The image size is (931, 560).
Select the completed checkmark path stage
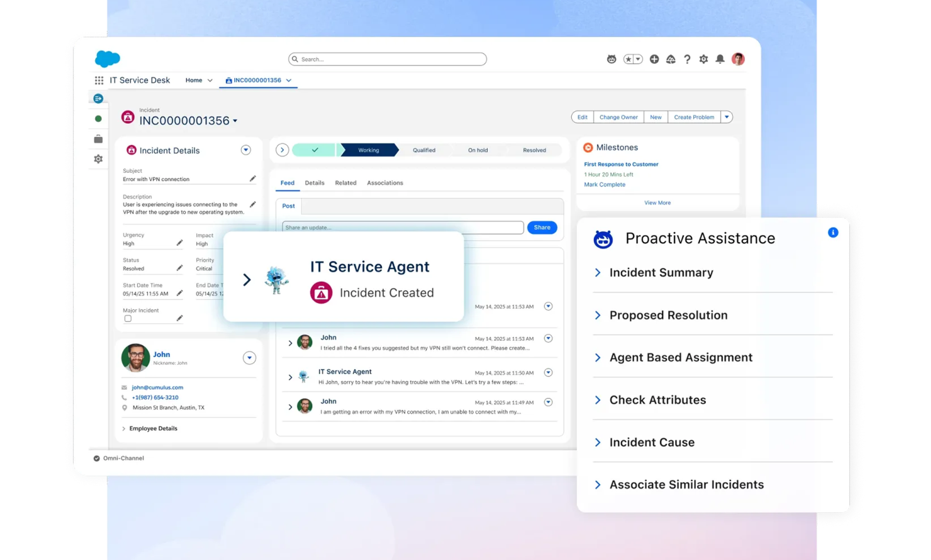click(x=315, y=150)
